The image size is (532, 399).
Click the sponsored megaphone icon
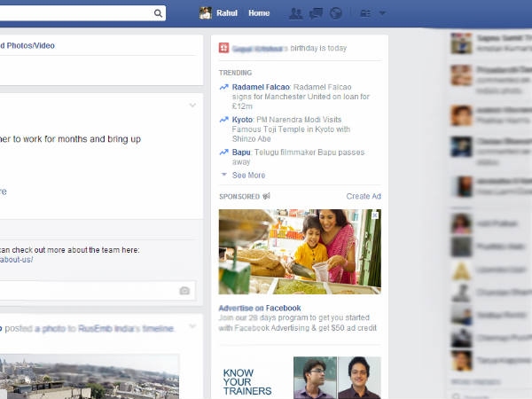(x=267, y=196)
